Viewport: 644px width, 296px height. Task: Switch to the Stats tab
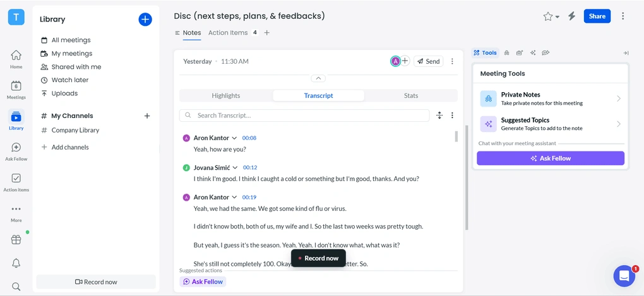[411, 96]
